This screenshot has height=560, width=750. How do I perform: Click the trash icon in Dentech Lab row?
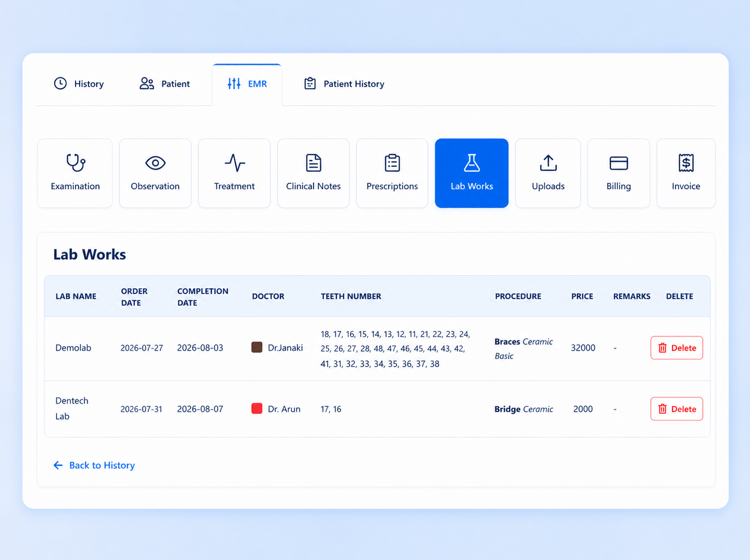click(663, 409)
